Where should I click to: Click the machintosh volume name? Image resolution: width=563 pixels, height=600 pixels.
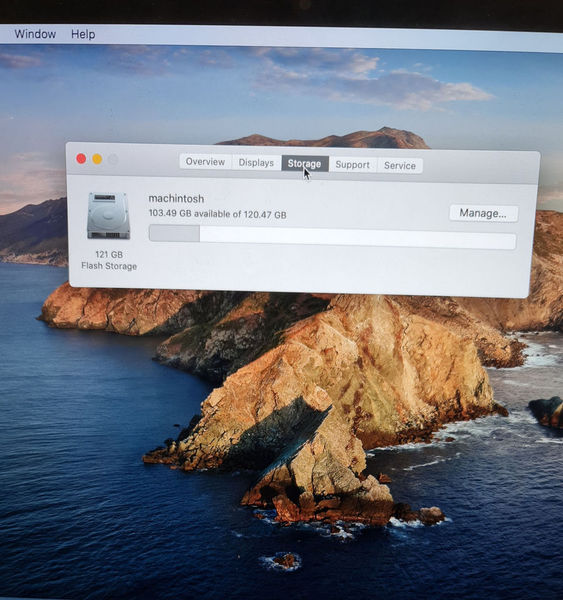(x=176, y=199)
